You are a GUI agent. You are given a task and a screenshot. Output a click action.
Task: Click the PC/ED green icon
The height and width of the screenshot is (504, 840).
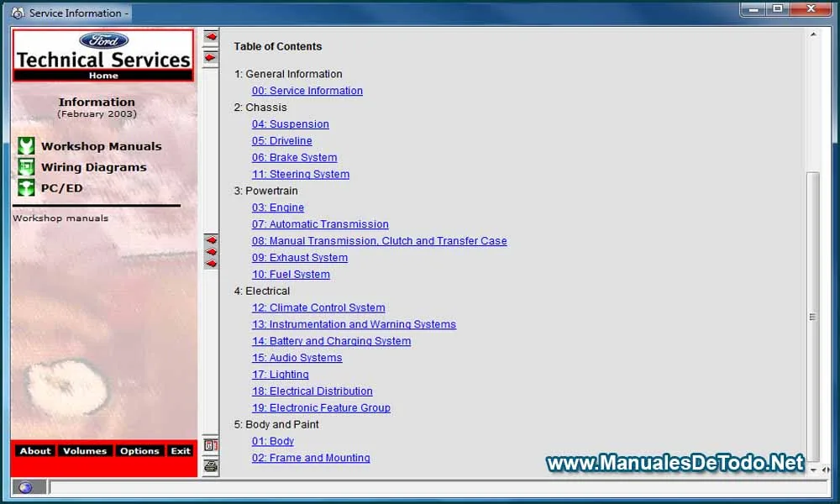coord(26,188)
